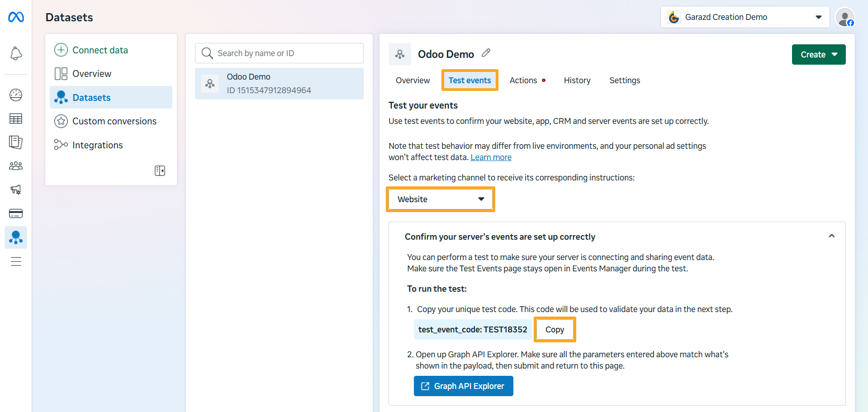Open the documents icon in left rail
Viewport: 868px width, 412px height.
[16, 142]
